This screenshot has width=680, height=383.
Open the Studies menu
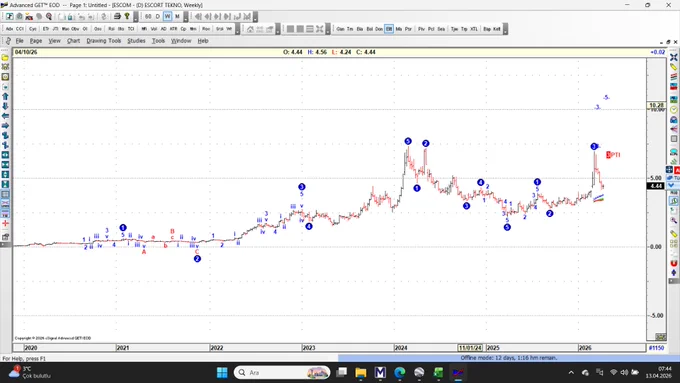coord(136,41)
